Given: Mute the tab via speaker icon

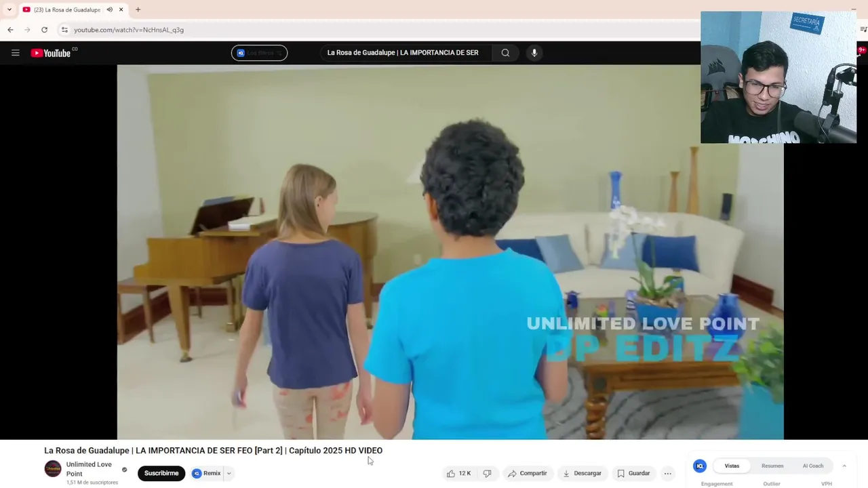Looking at the screenshot, I should click(x=109, y=9).
